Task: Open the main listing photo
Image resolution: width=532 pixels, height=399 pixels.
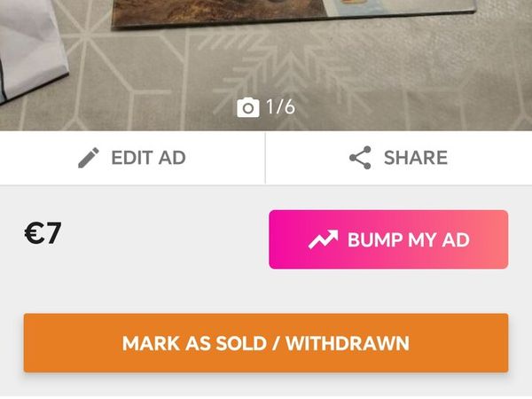Action: [266, 65]
